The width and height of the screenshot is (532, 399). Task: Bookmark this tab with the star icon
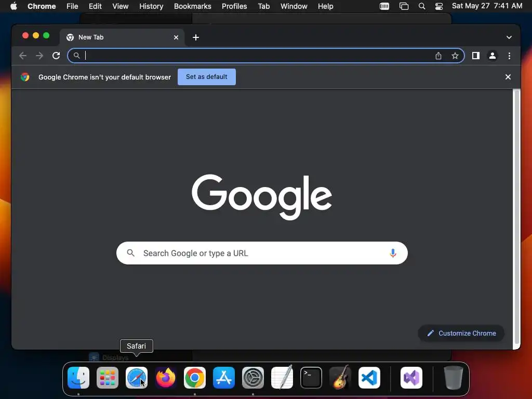(455, 56)
